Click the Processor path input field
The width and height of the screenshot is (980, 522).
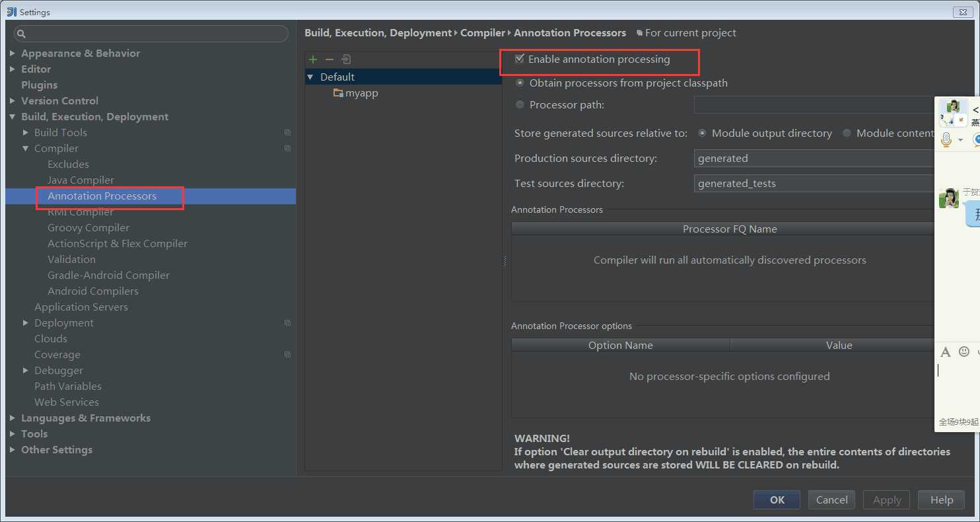[814, 104]
